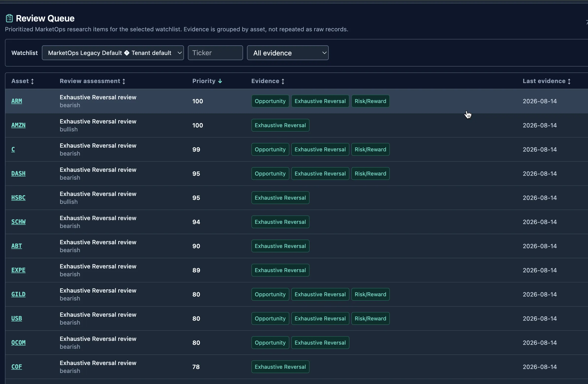Click COF row Exhaustive Reversal tag
The width and height of the screenshot is (588, 384).
[280, 367]
